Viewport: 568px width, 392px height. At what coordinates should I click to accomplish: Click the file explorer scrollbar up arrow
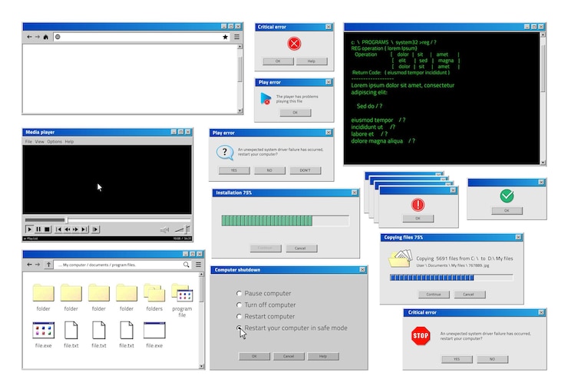[202, 275]
